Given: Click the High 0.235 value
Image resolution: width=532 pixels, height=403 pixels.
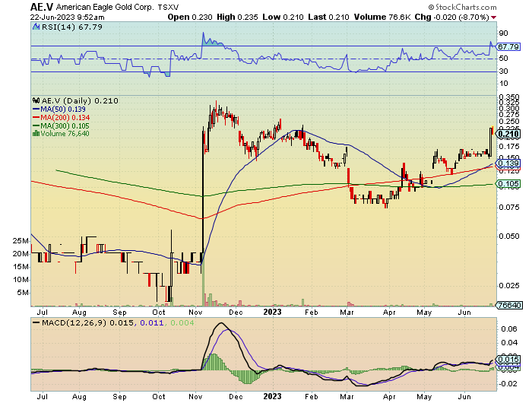Looking at the screenshot, I should (237, 17).
